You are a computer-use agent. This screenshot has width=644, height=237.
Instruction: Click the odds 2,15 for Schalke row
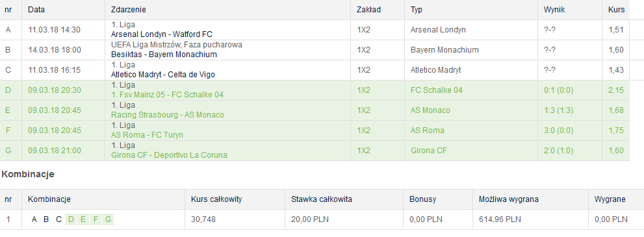coord(615,90)
